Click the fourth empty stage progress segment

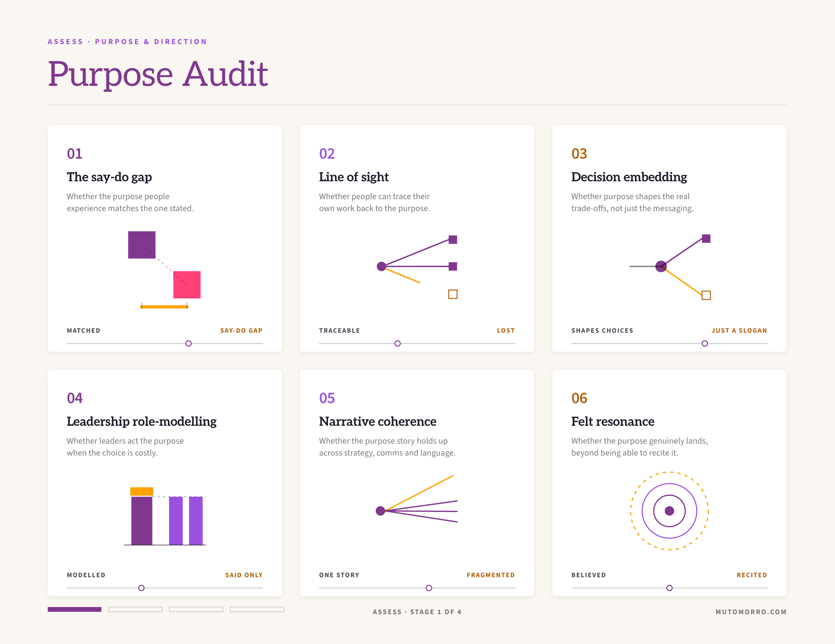(257, 609)
